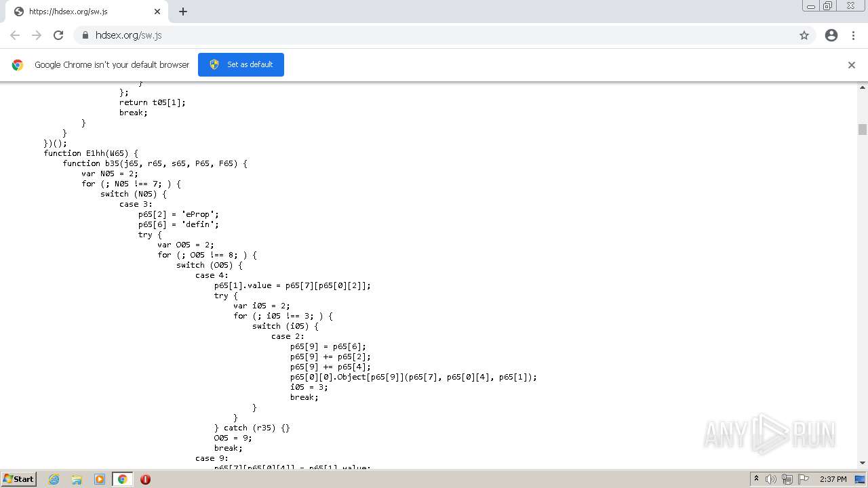868x488 pixels.
Task: Open File Explorer folder on taskbar
Action: (77, 479)
